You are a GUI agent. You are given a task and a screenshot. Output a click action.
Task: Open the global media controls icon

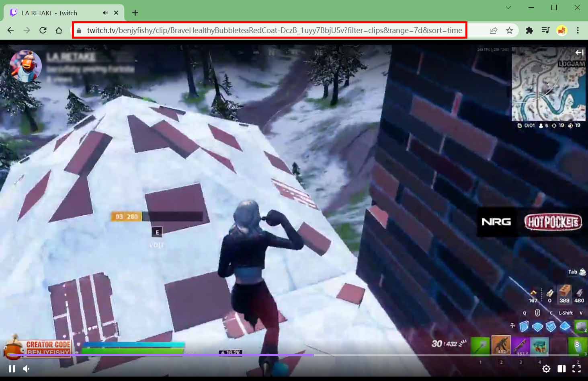(545, 30)
